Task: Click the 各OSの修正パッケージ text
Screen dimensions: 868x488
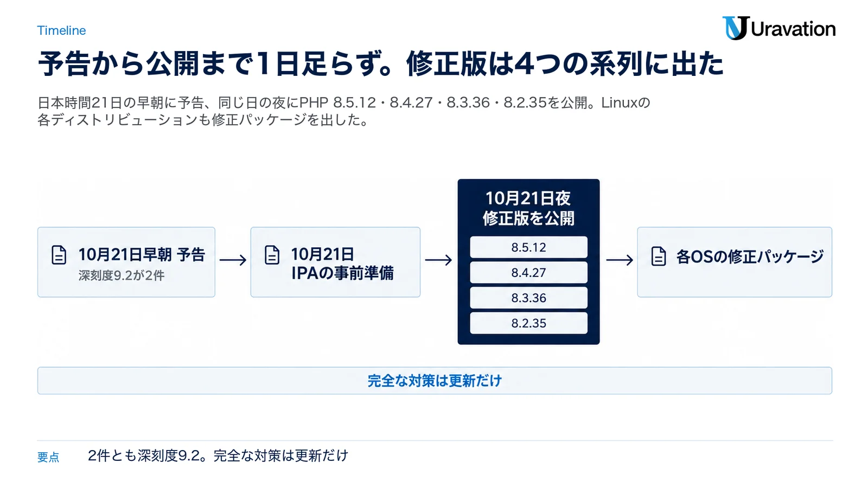Action: click(750, 256)
